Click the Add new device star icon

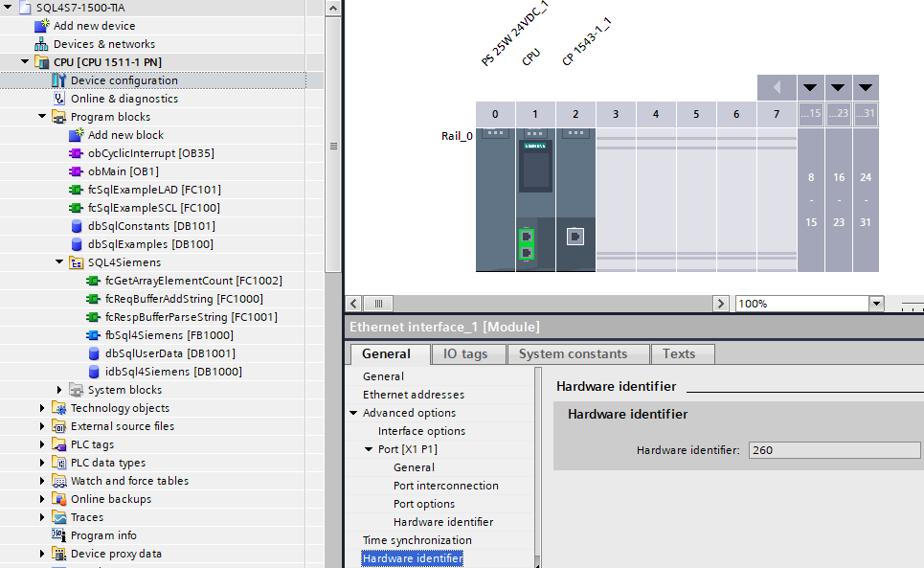[42, 25]
